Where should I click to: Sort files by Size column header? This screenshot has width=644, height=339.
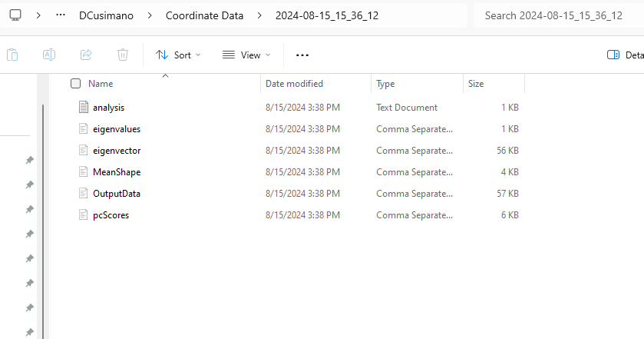(x=476, y=84)
